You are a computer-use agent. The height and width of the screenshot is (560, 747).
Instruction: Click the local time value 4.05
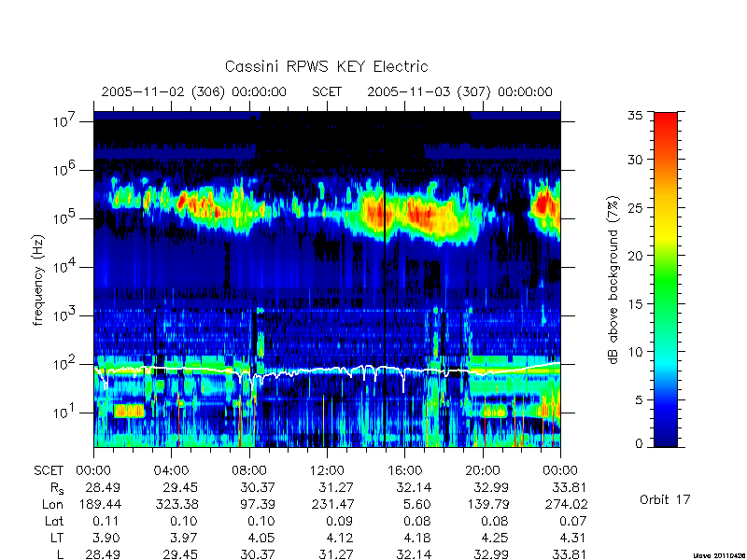[x=261, y=539]
